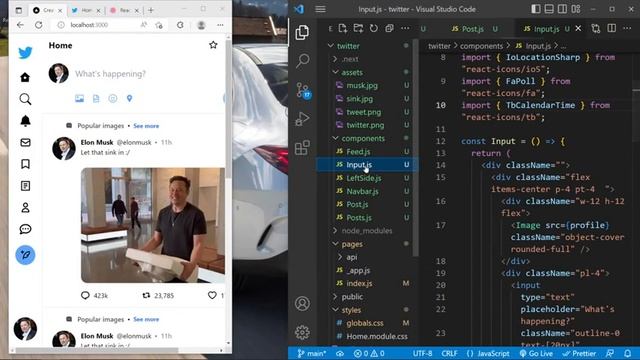Screen dimensions: 640x360
Task: Switch to the Post.js editor tab
Action: pyautogui.click(x=473, y=29)
